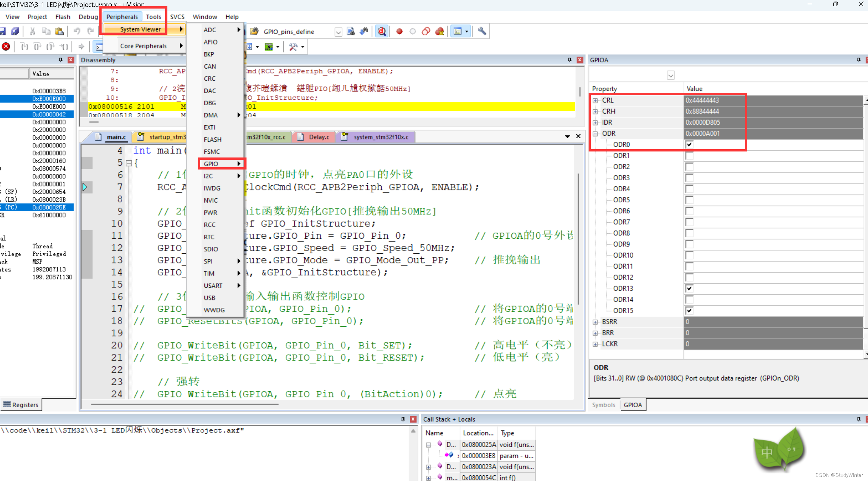This screenshot has height=481, width=868.
Task: Click the incremental find binoculars icon
Action: click(364, 31)
